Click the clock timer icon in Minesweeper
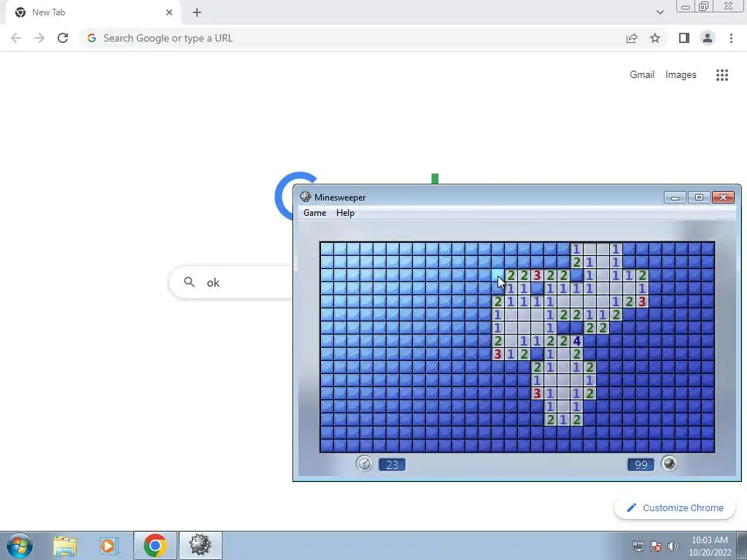This screenshot has height=560, width=747. [x=365, y=463]
